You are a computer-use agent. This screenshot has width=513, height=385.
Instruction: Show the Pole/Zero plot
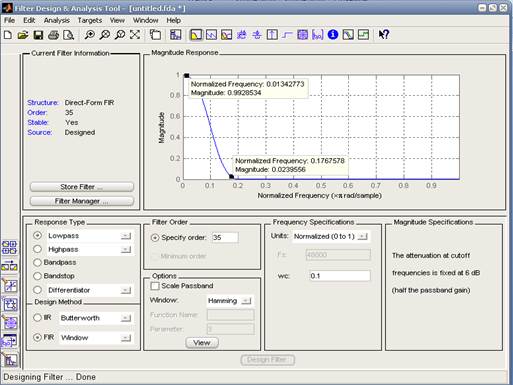(x=302, y=35)
